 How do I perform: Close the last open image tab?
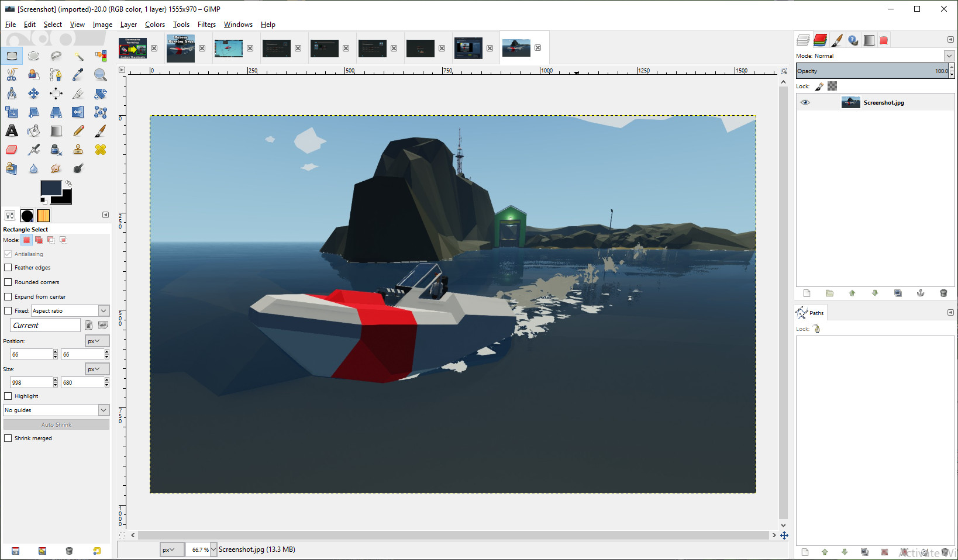pyautogui.click(x=537, y=48)
